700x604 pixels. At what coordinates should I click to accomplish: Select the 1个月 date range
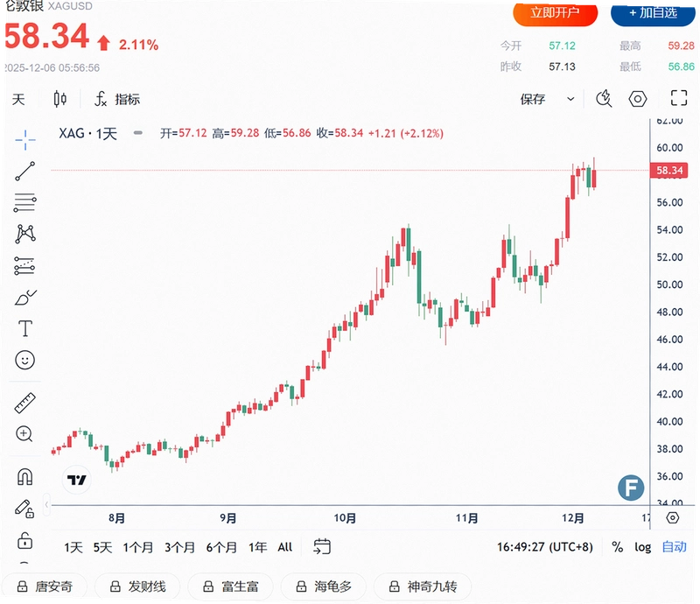[x=138, y=547]
